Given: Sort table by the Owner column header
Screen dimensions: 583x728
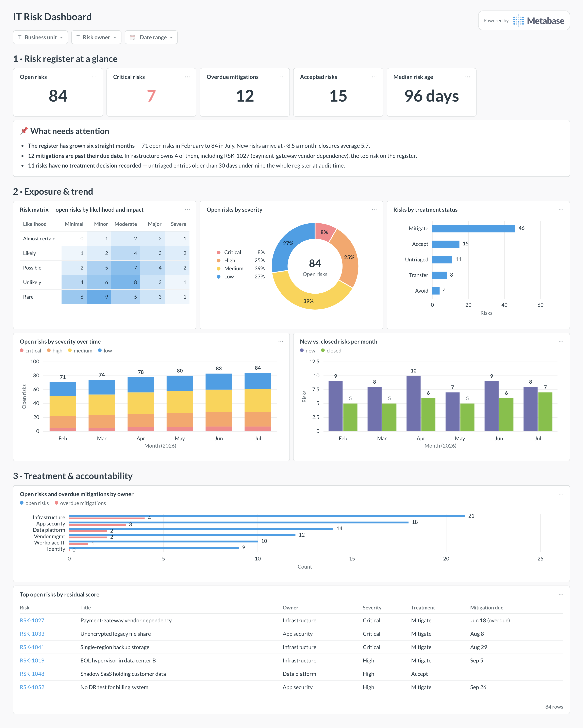Looking at the screenshot, I should point(290,608).
